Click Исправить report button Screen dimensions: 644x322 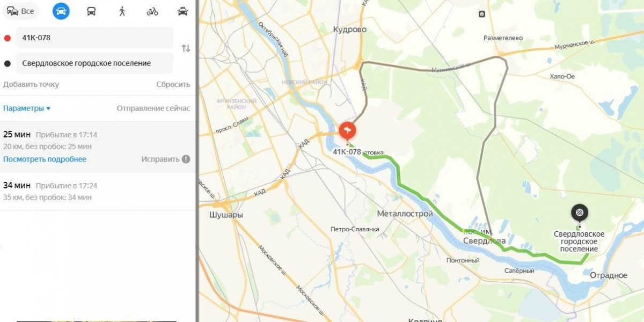tap(165, 159)
